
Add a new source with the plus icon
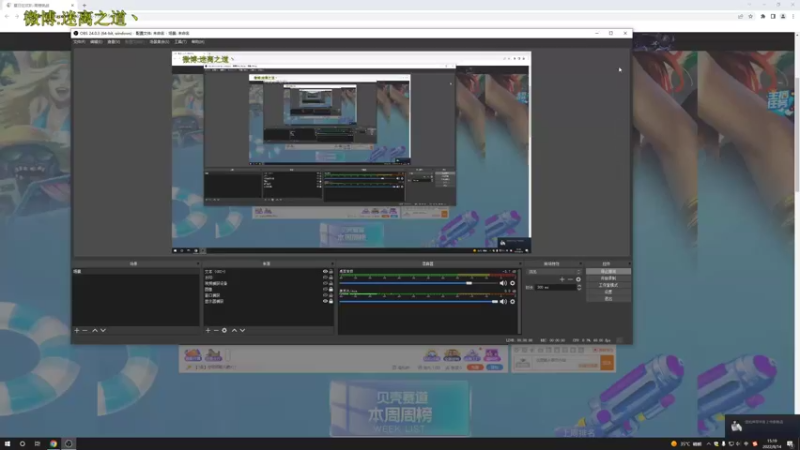[208, 331]
